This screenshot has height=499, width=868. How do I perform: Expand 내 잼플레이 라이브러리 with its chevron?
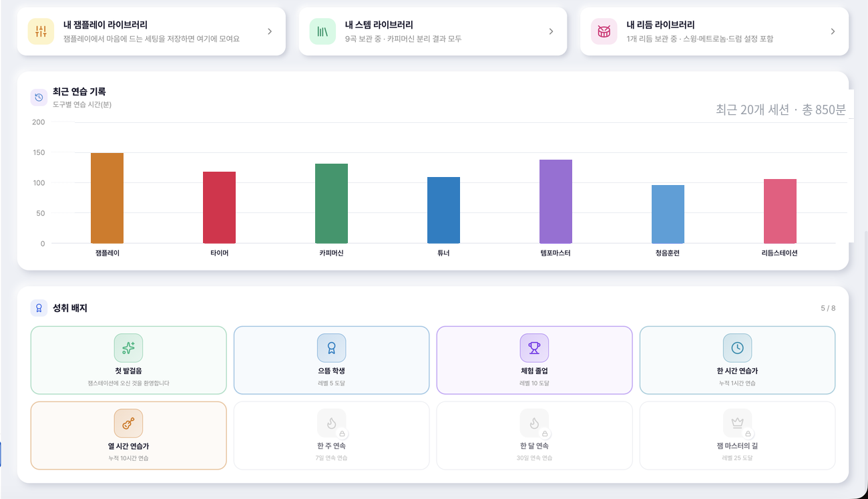(x=270, y=31)
